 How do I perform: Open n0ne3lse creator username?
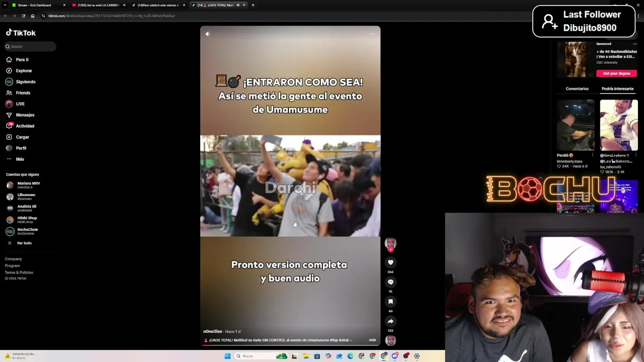212,331
